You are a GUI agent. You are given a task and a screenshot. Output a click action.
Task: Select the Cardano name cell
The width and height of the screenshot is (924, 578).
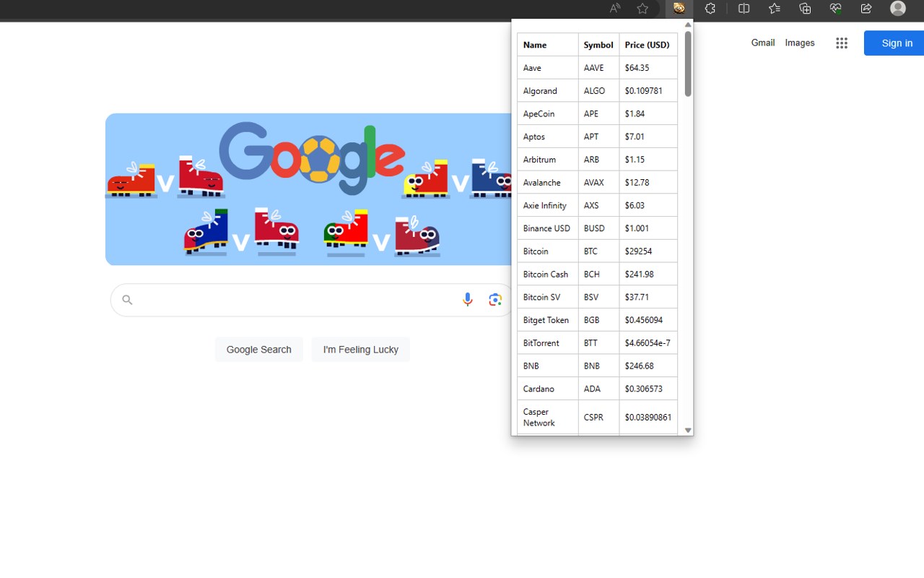point(548,389)
